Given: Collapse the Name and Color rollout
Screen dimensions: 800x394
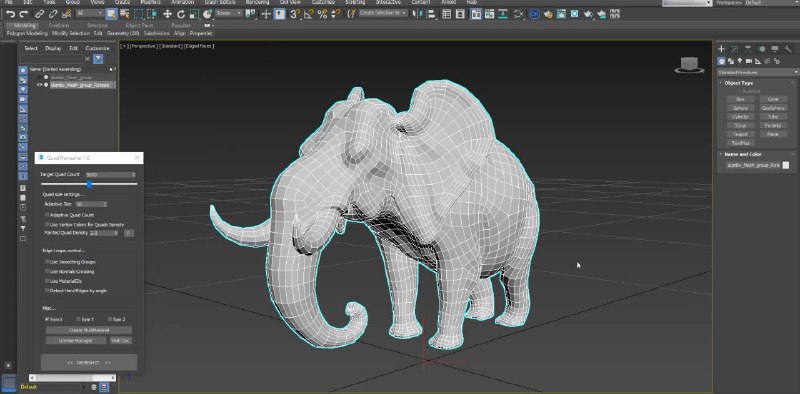Looking at the screenshot, I should pos(721,154).
